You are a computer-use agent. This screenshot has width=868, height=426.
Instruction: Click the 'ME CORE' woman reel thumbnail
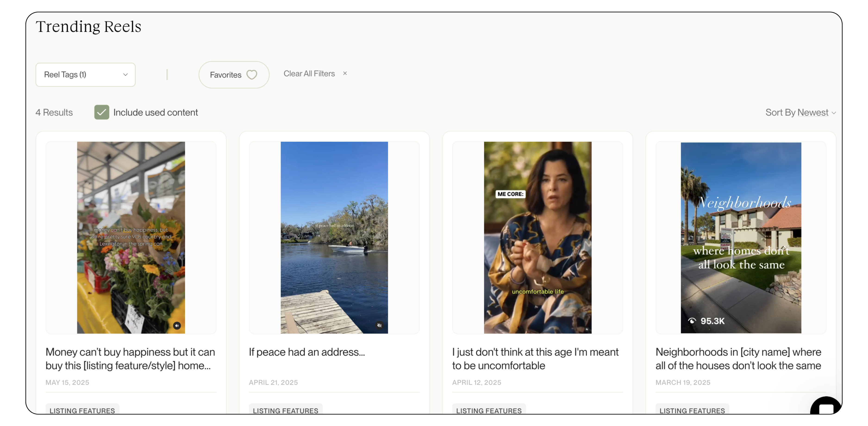point(537,238)
